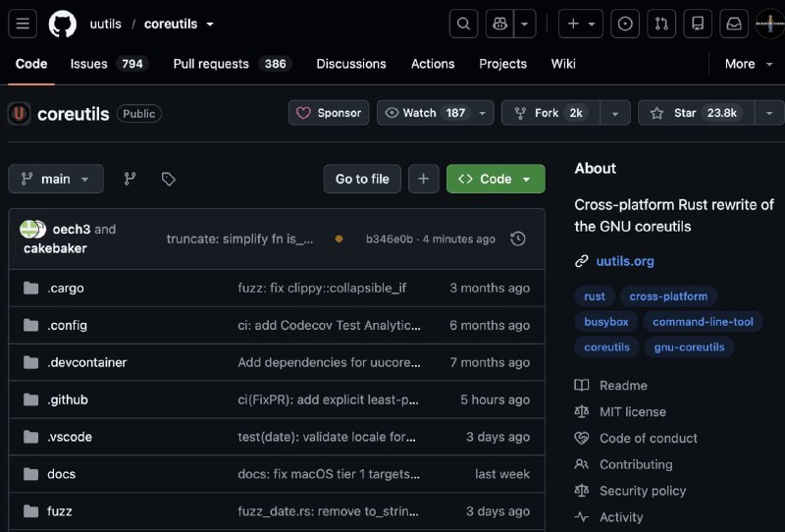This screenshot has height=532, width=785.
Task: Open the Issues circle icon in header
Action: (625, 24)
